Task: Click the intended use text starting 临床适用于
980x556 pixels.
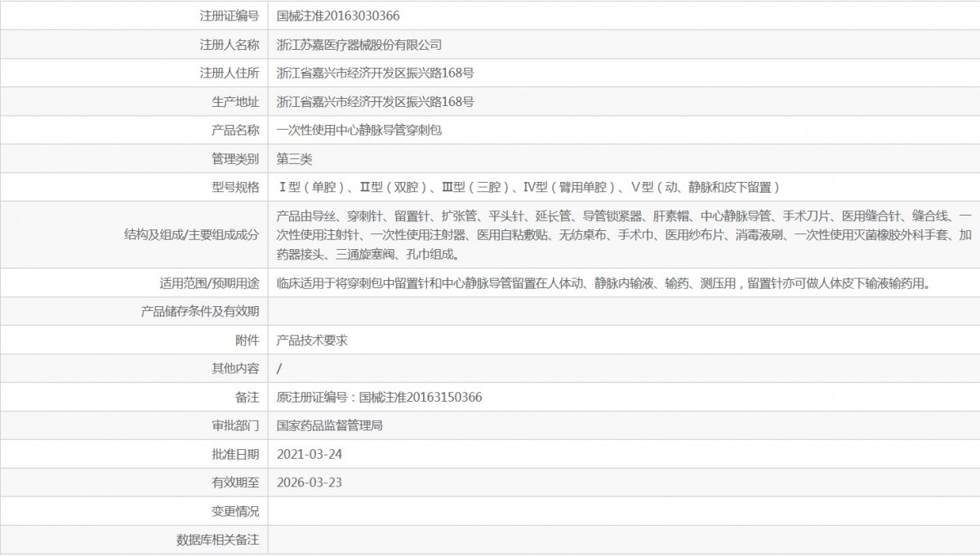Action: (x=604, y=283)
